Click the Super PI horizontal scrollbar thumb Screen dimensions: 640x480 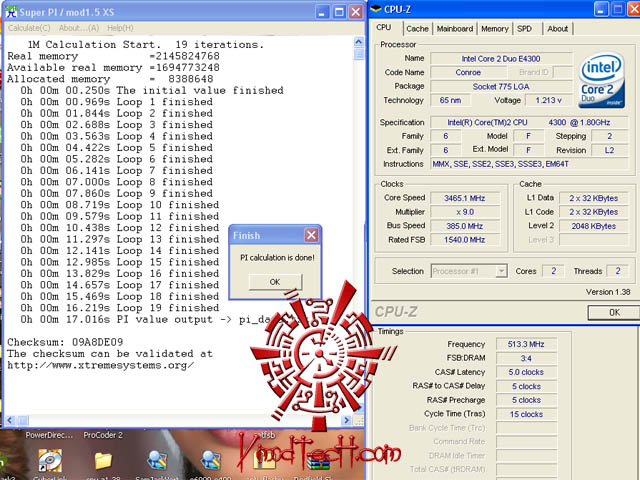[23, 420]
